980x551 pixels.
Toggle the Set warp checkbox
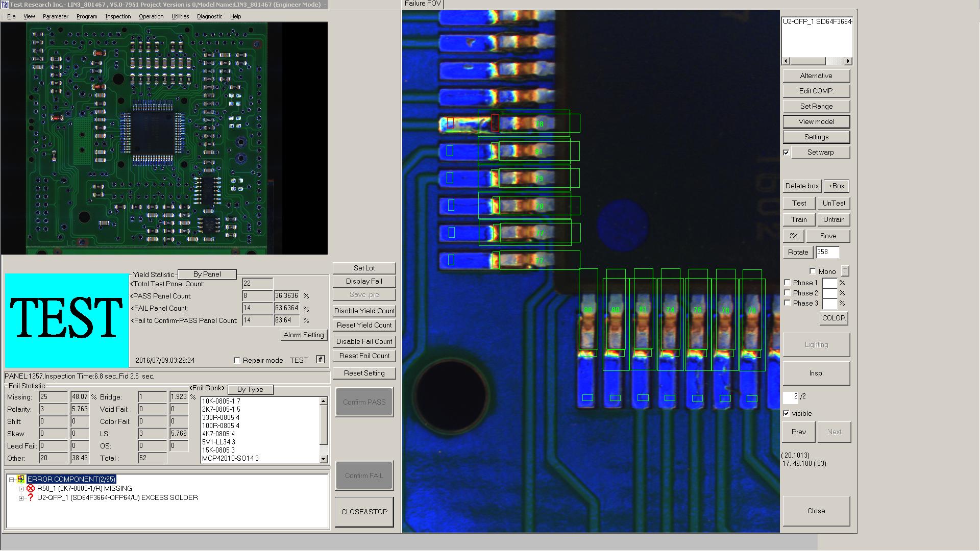(x=787, y=153)
